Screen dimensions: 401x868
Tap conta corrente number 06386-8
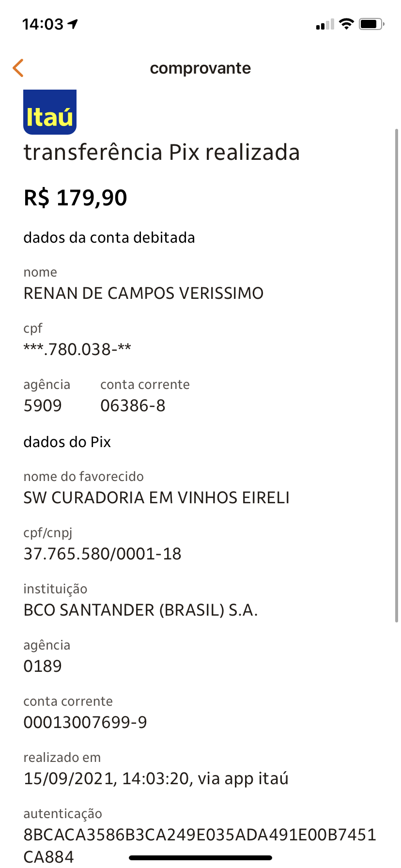(133, 405)
